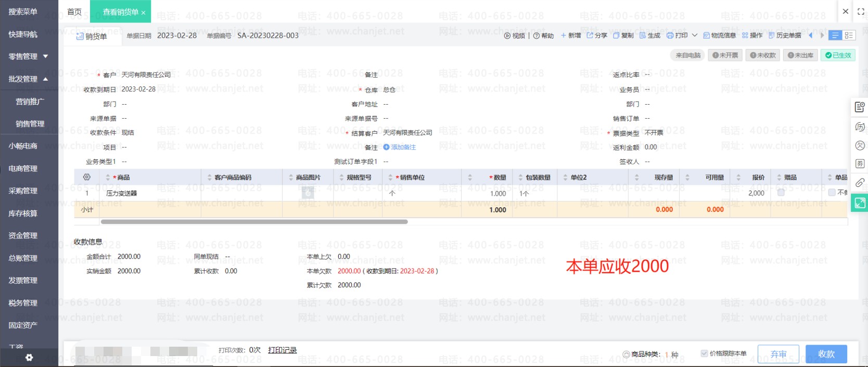This screenshot has height=367, width=868.
Task: Click 添加备注 add remark link
Action: [400, 147]
